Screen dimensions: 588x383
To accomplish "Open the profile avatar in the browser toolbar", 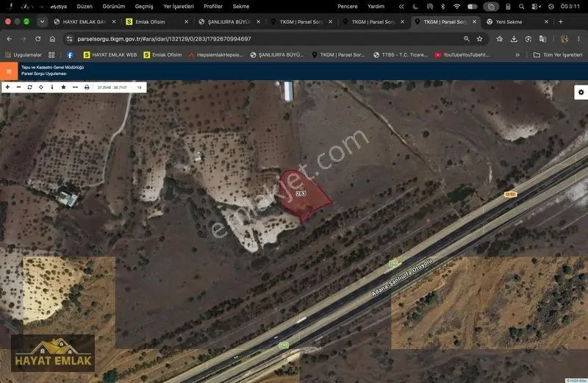I will coord(564,39).
